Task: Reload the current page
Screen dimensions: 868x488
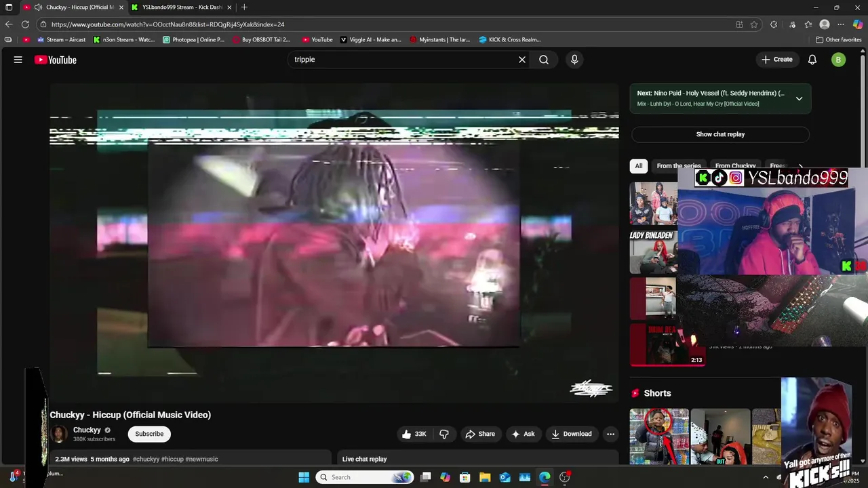Action: [x=25, y=24]
